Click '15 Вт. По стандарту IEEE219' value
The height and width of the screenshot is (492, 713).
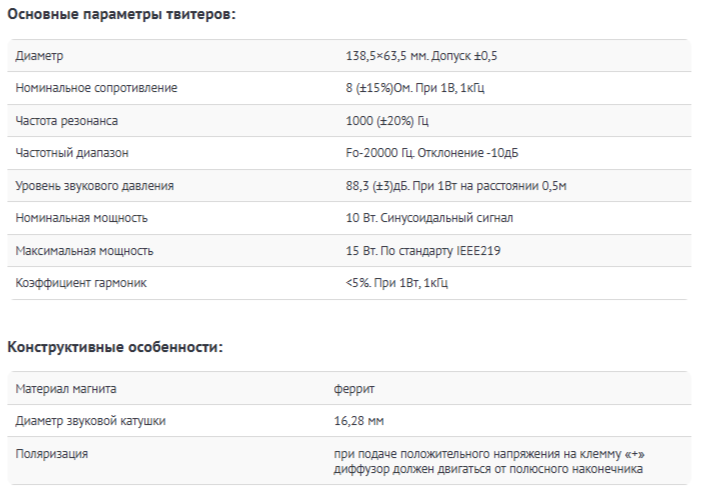423,251
